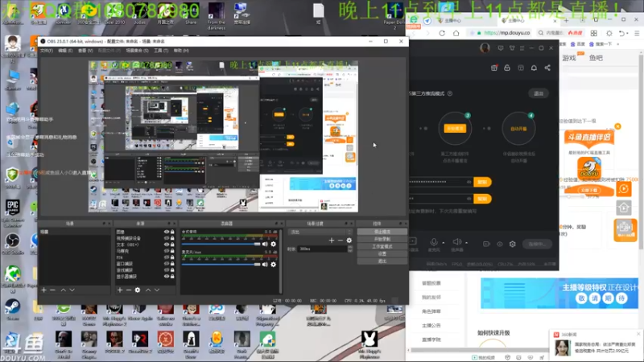This screenshot has height=362, width=644.
Task: Expand the speaker dropdown arrow in Douyu companion
Action: (x=467, y=243)
